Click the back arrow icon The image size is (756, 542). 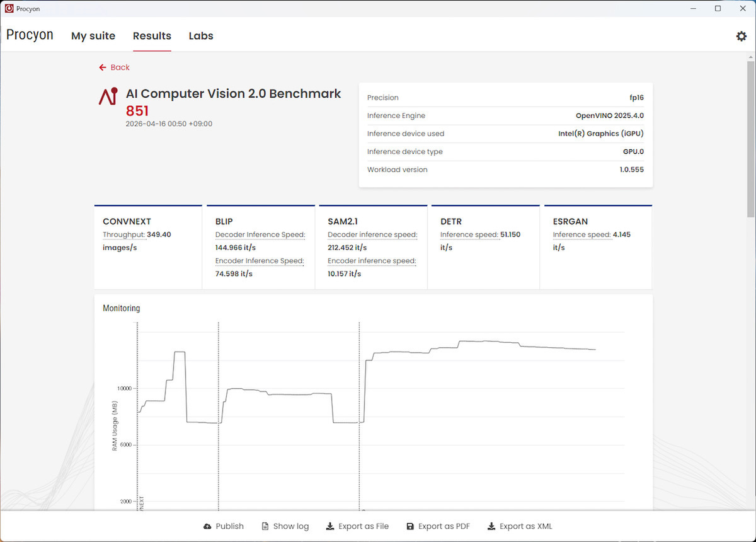click(x=103, y=67)
